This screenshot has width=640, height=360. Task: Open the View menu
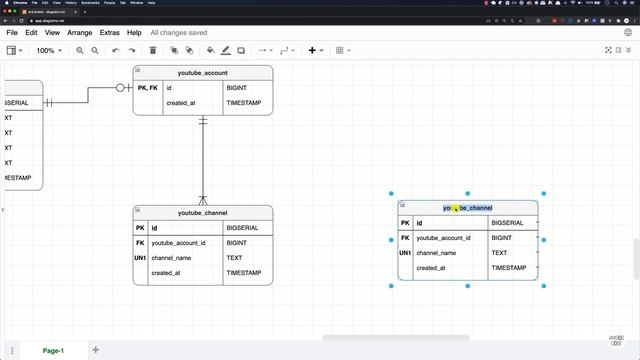tap(52, 33)
